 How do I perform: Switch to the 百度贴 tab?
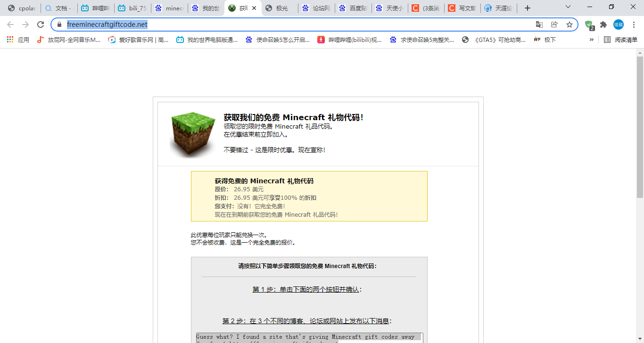coord(353,8)
